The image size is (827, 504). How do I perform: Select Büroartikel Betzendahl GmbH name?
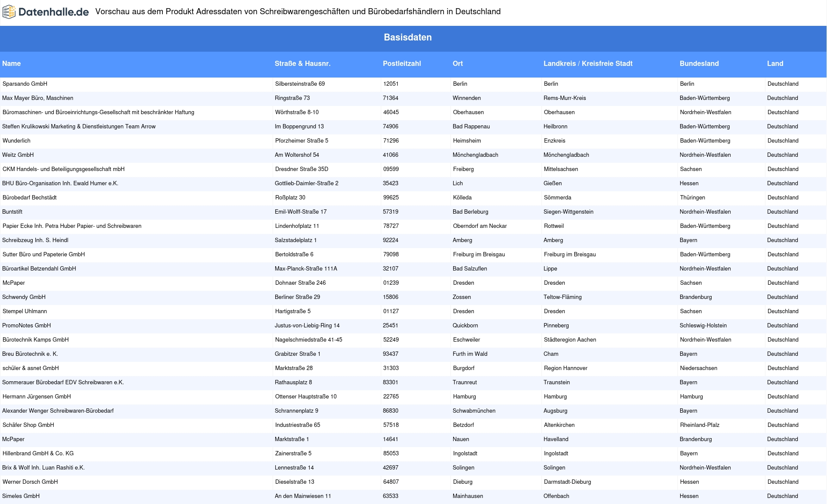click(x=39, y=269)
